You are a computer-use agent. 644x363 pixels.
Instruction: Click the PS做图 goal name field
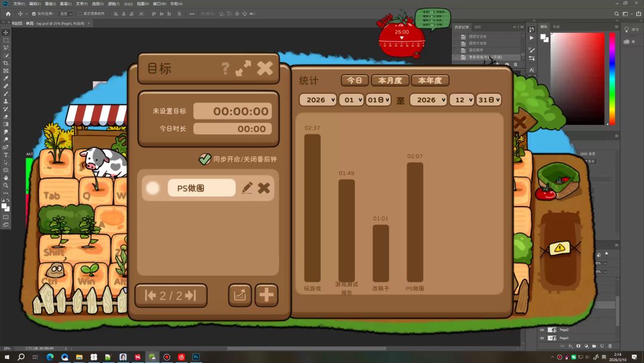(202, 188)
